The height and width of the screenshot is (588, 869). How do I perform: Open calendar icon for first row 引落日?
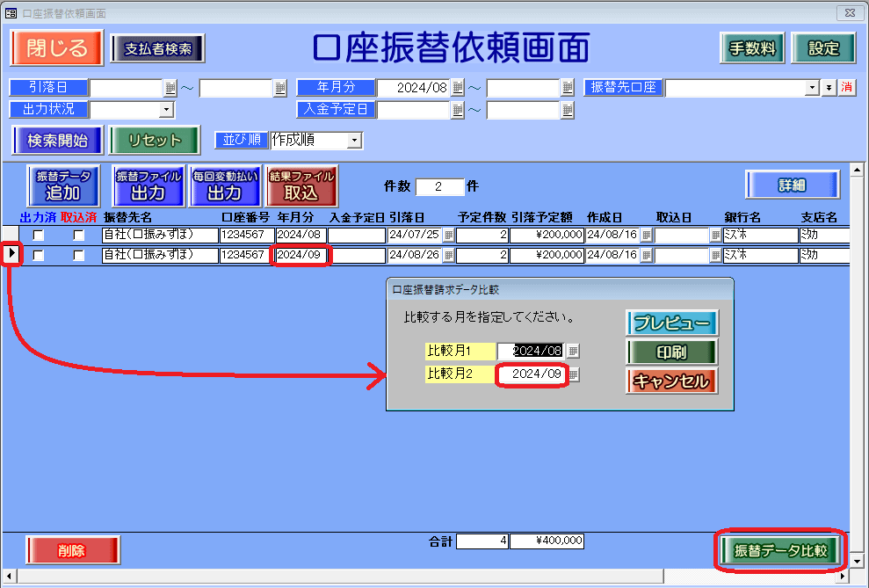[448, 235]
